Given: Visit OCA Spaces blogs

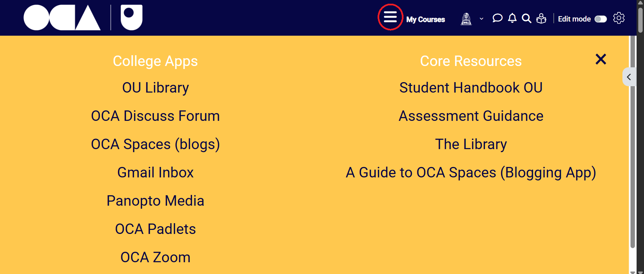Looking at the screenshot, I should click(x=155, y=144).
